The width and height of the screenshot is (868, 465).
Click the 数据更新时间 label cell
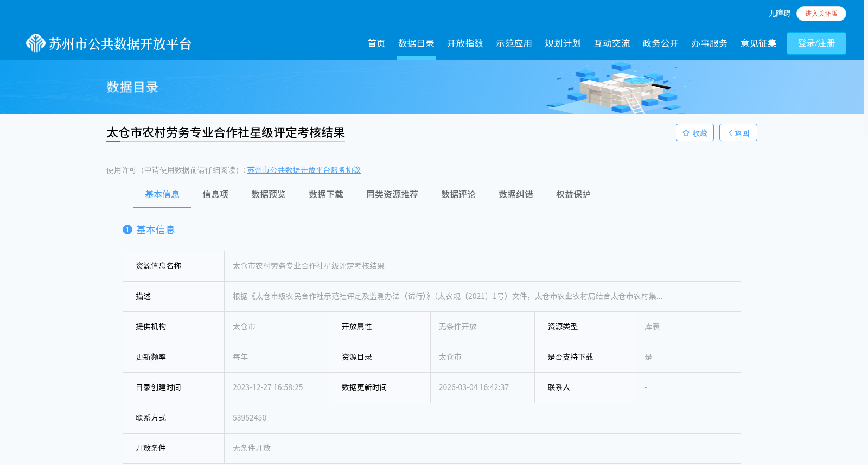[x=380, y=387]
